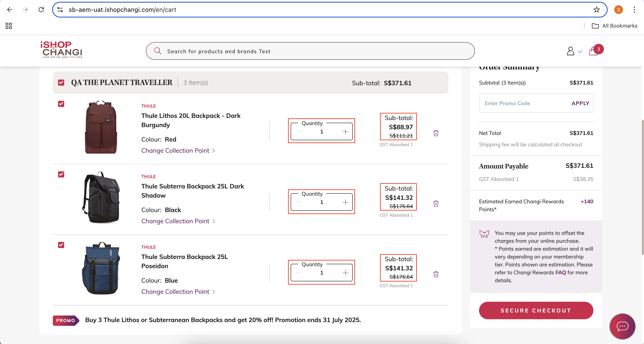Uncheck the Thule Lithos 20L Backpack item
The image size is (644, 344).
pos(61,104)
